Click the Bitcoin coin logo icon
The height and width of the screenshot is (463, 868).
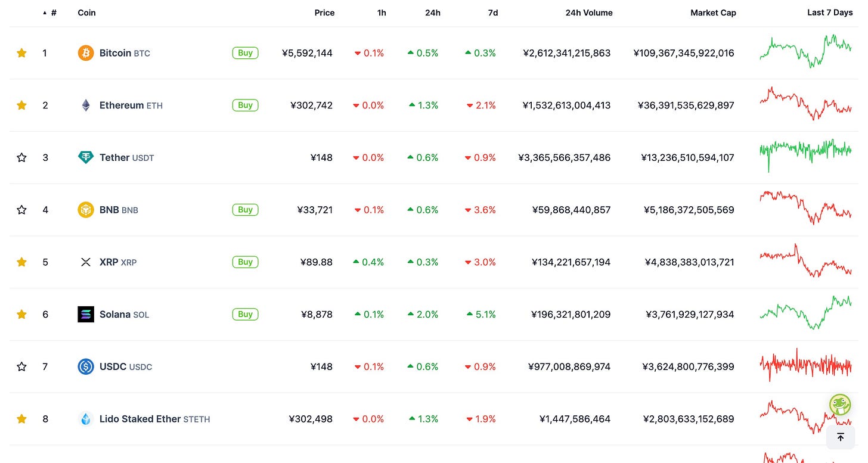(x=86, y=53)
